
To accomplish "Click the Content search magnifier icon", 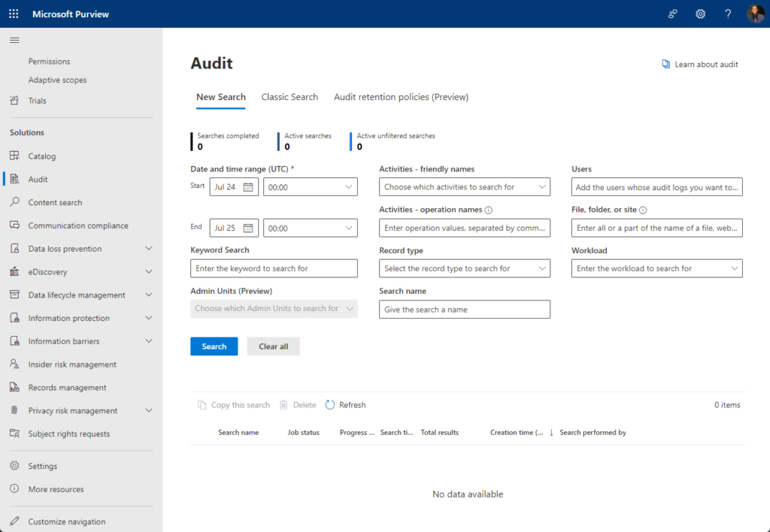I will [x=14, y=202].
